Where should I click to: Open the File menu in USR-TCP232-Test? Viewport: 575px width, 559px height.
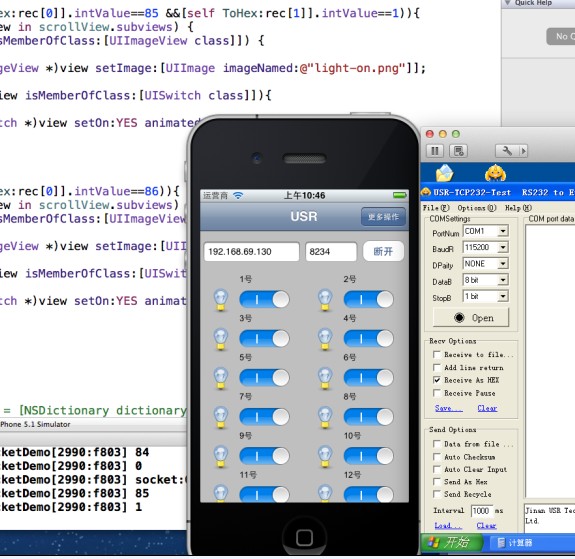pos(436,208)
